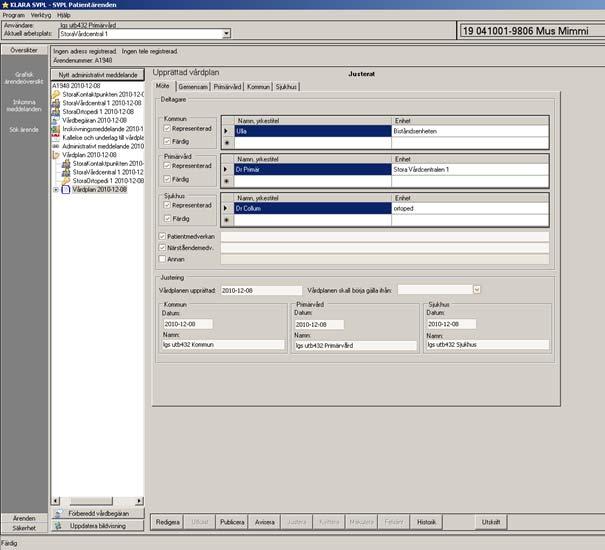Open the Ärenden sidebar section

pyautogui.click(x=24, y=518)
